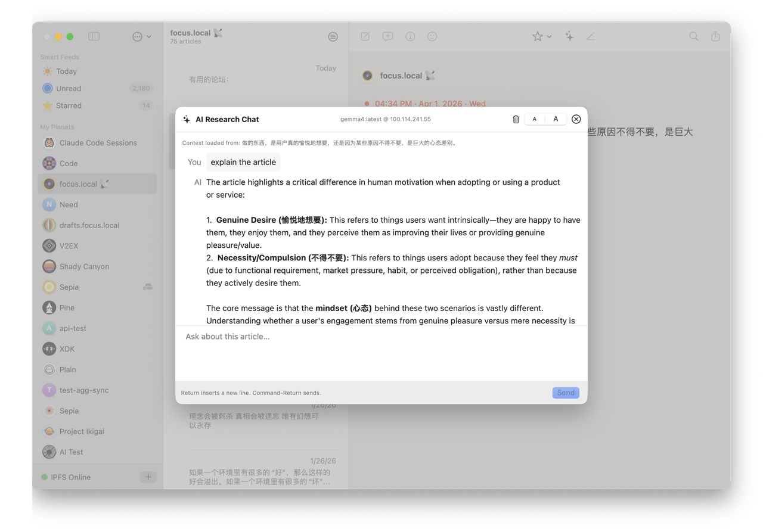Type in the Ask about this article field

tap(381, 353)
